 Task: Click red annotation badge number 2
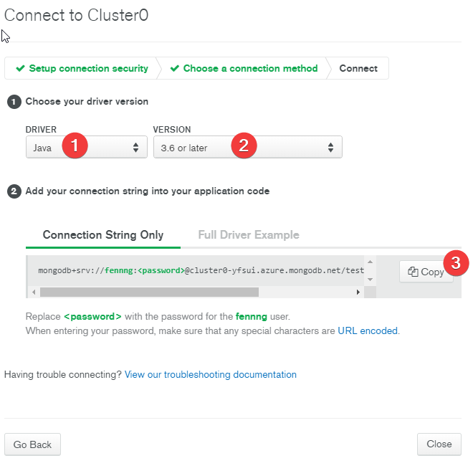[244, 146]
